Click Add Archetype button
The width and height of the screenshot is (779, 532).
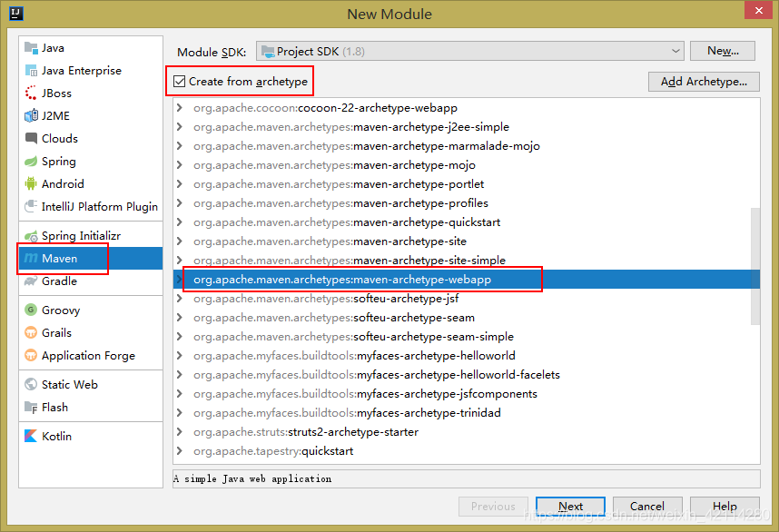point(704,82)
